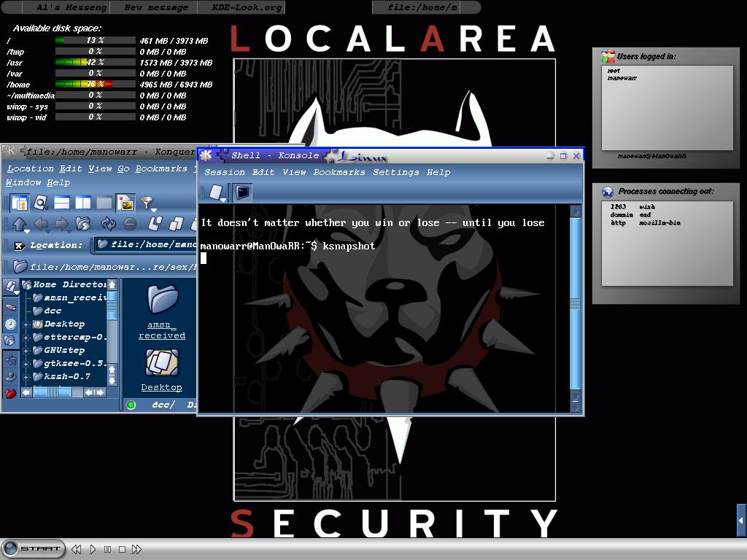Click the sidebar horizontal scrollbar thumb

pyautogui.click(x=52, y=392)
